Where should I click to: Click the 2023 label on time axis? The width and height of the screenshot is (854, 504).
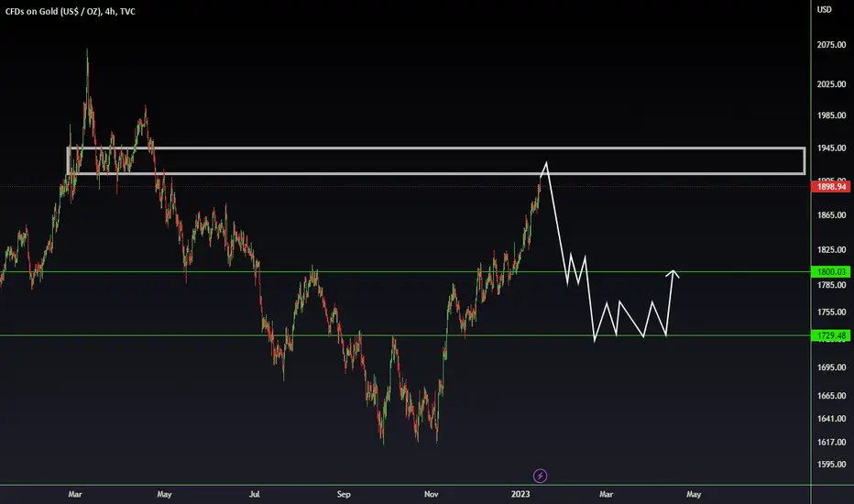pos(520,494)
